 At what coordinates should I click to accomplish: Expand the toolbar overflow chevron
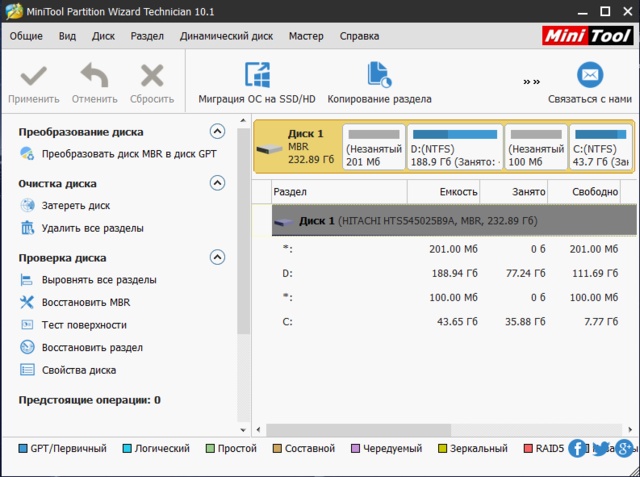click(x=531, y=82)
